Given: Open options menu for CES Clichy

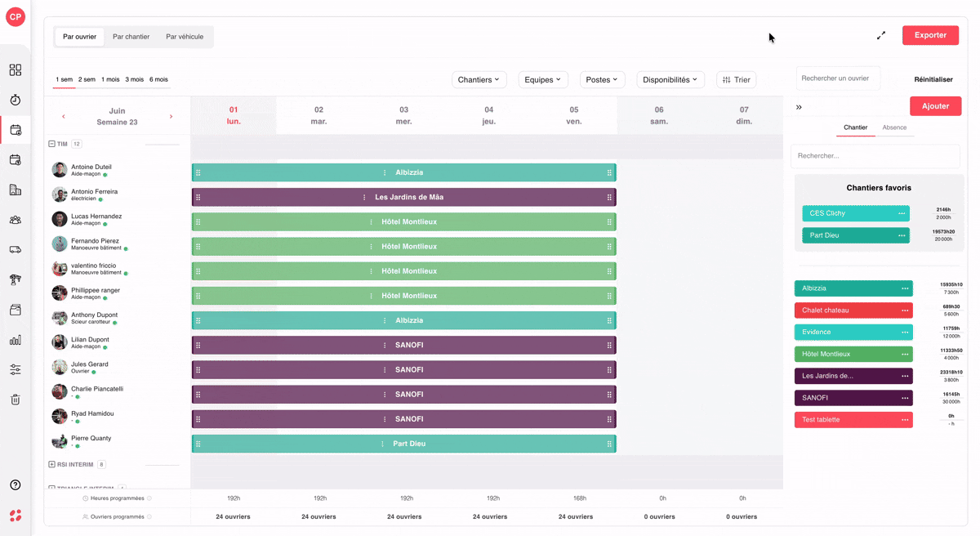Looking at the screenshot, I should coord(902,213).
